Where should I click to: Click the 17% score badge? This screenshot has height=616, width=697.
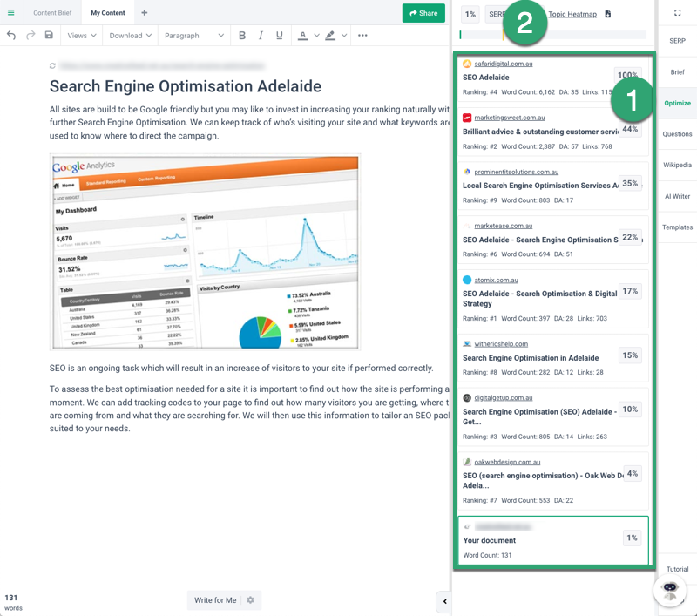(x=630, y=291)
